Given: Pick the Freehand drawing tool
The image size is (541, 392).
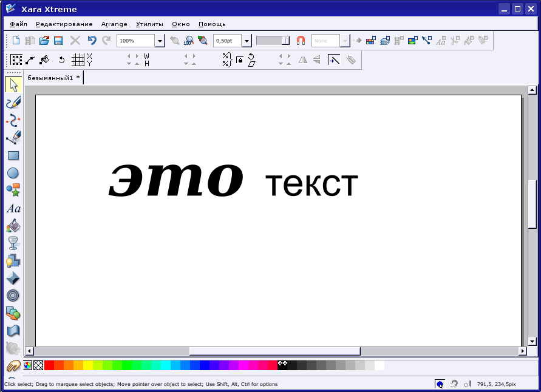Looking at the screenshot, I should (x=13, y=103).
